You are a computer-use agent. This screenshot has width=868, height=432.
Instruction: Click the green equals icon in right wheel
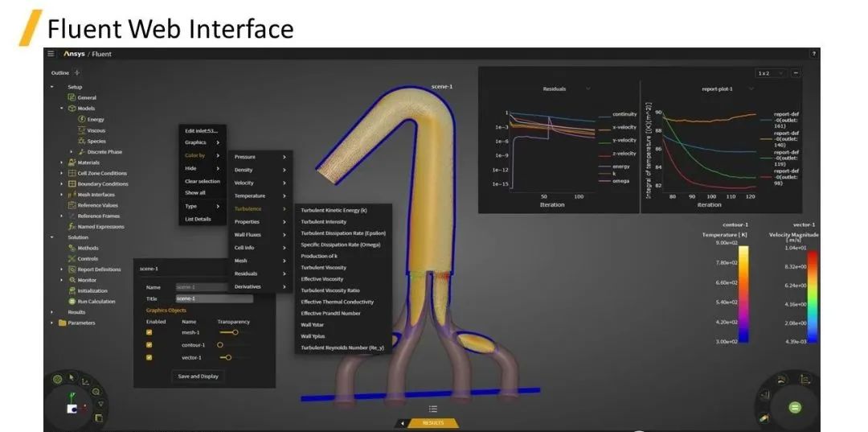coord(794,408)
